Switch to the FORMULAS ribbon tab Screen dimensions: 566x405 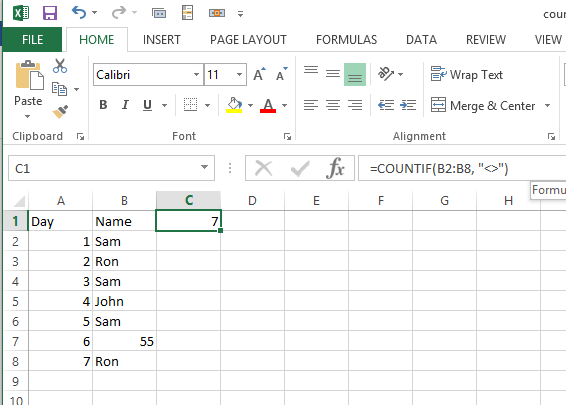pyautogui.click(x=346, y=40)
